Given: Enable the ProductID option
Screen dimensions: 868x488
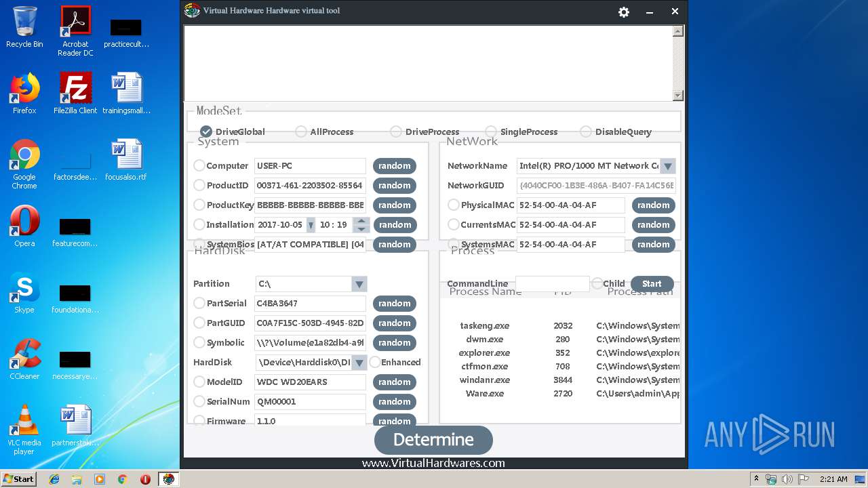Looking at the screenshot, I should [x=199, y=185].
